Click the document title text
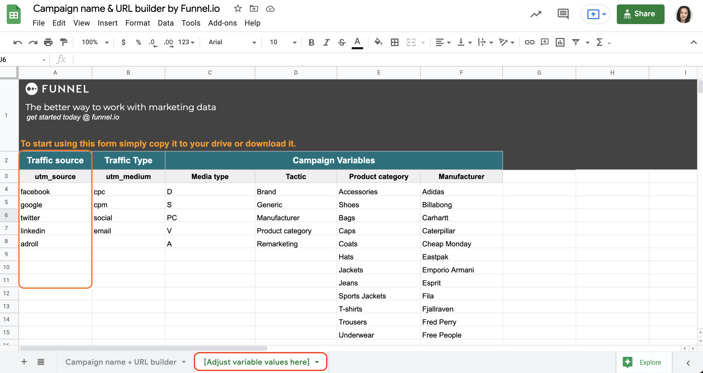 coord(126,9)
